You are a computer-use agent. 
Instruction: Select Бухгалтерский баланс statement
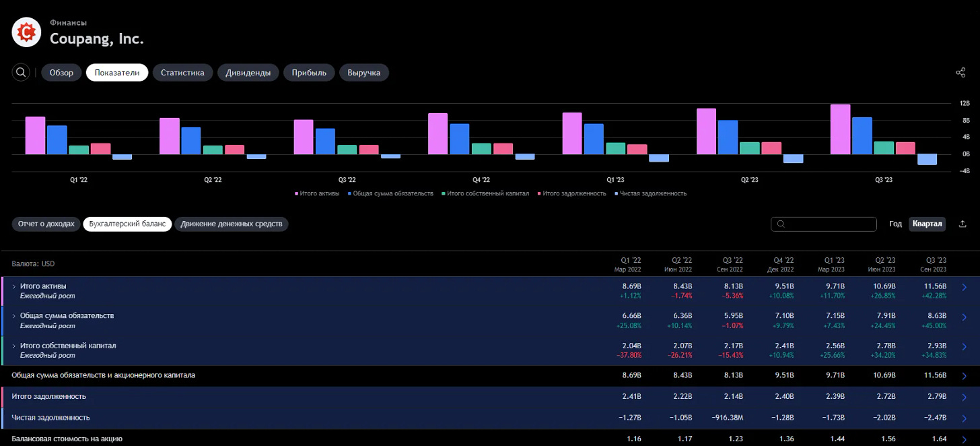[127, 224]
